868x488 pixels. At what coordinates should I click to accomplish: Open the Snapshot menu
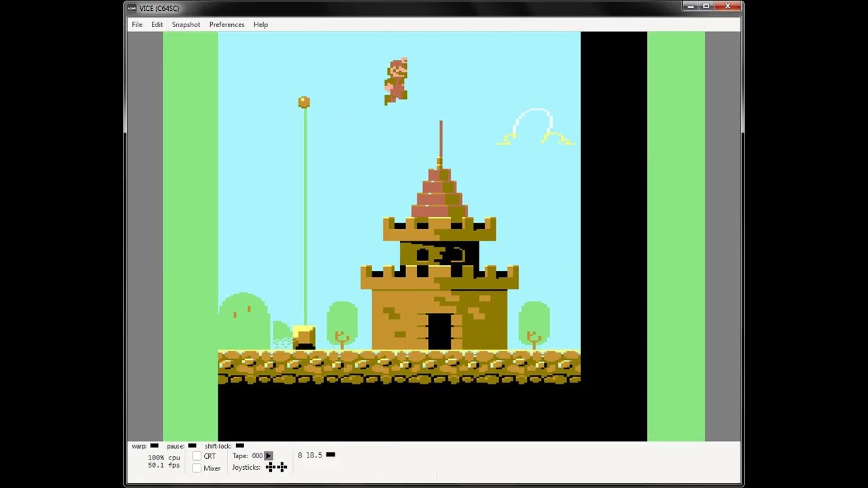pos(186,24)
